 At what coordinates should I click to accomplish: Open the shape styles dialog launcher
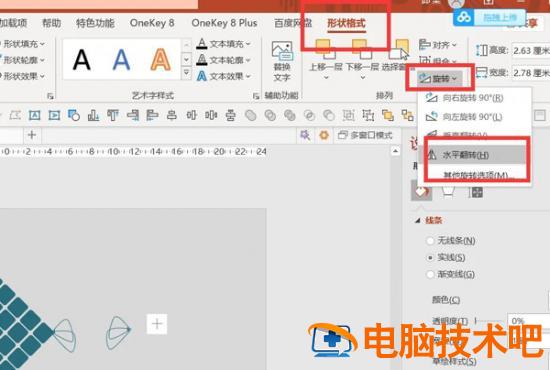(x=50, y=95)
